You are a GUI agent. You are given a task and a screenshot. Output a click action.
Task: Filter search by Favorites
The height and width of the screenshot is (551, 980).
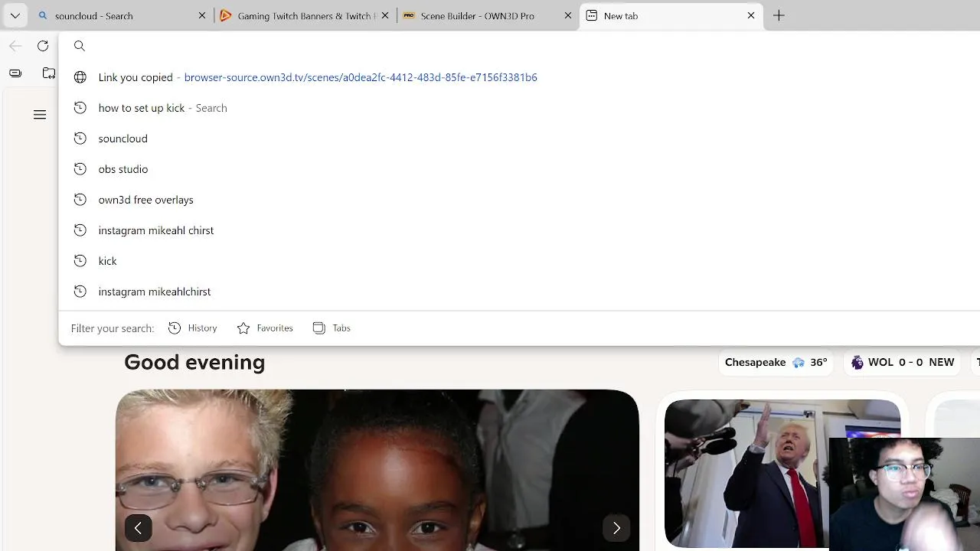pyautogui.click(x=265, y=328)
